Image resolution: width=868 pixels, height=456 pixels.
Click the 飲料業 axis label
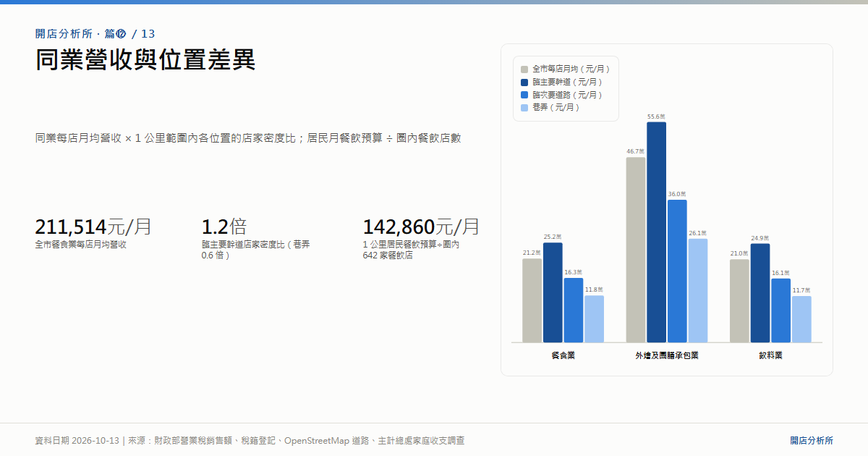[x=770, y=355]
